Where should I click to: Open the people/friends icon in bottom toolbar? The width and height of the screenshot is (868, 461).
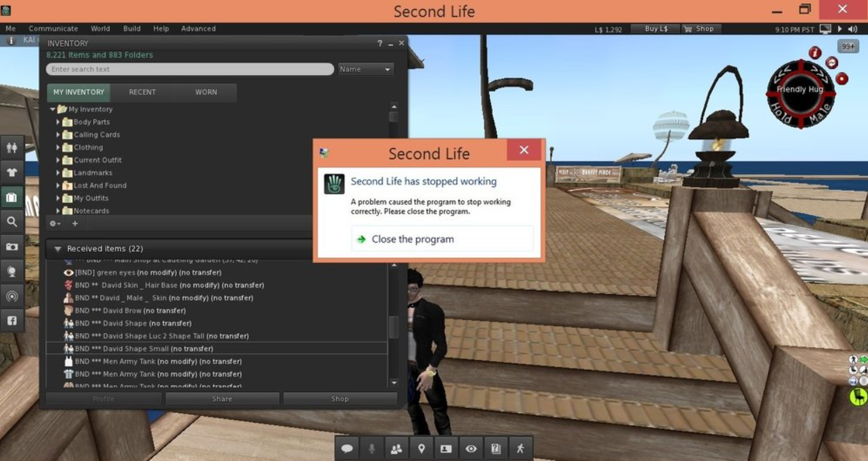[x=396, y=448]
